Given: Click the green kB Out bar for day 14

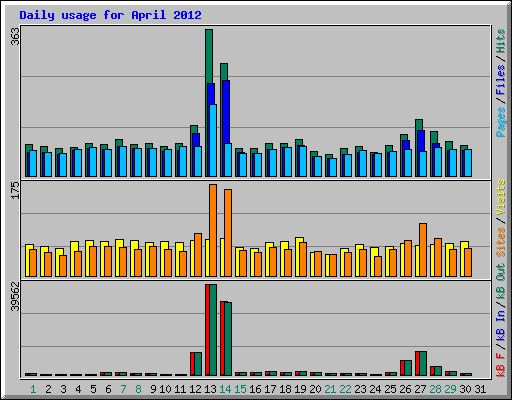Looking at the screenshot, I should (x=228, y=339).
